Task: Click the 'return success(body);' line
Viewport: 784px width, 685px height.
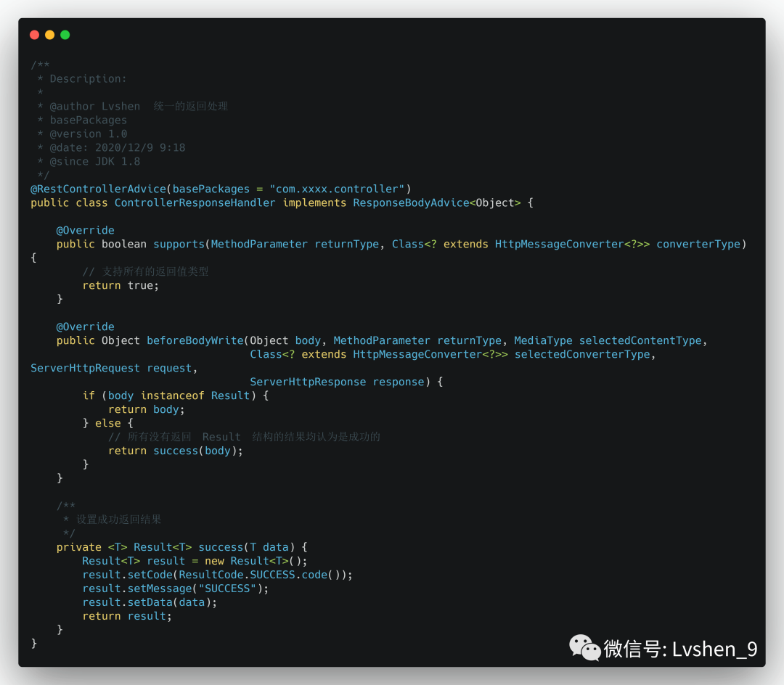Action: (176, 451)
